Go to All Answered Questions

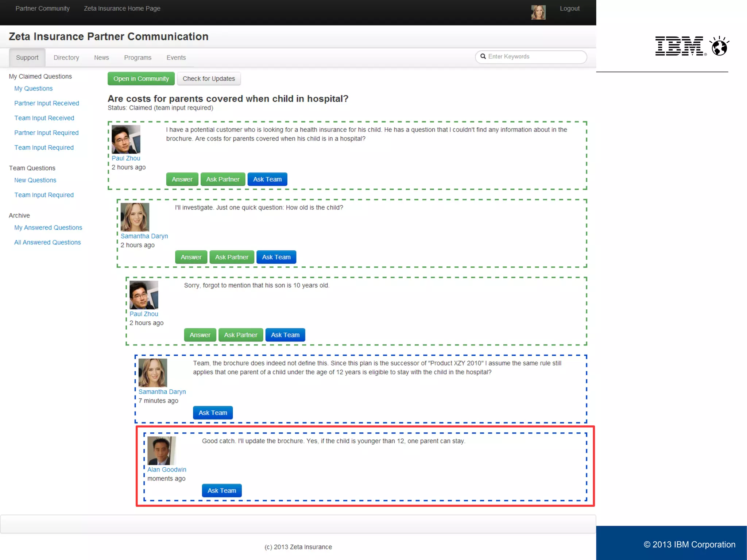tap(47, 242)
